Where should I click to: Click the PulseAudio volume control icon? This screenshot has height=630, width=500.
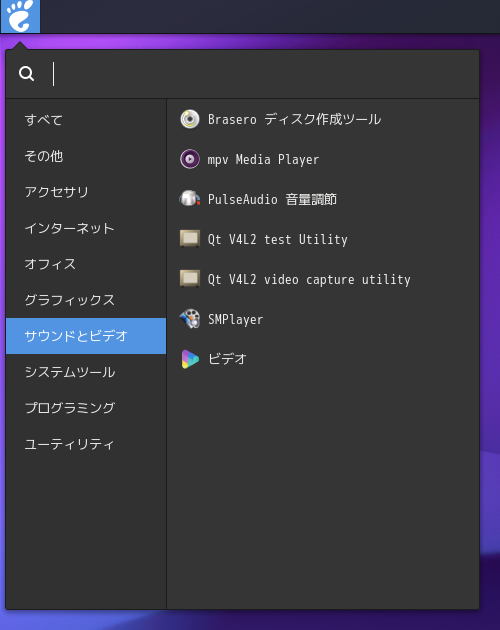[190, 199]
